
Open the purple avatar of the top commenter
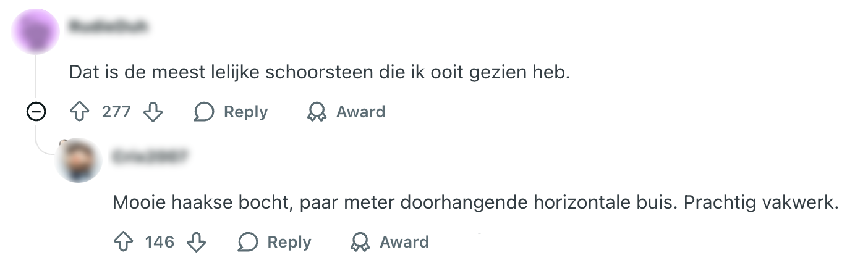coord(36,31)
